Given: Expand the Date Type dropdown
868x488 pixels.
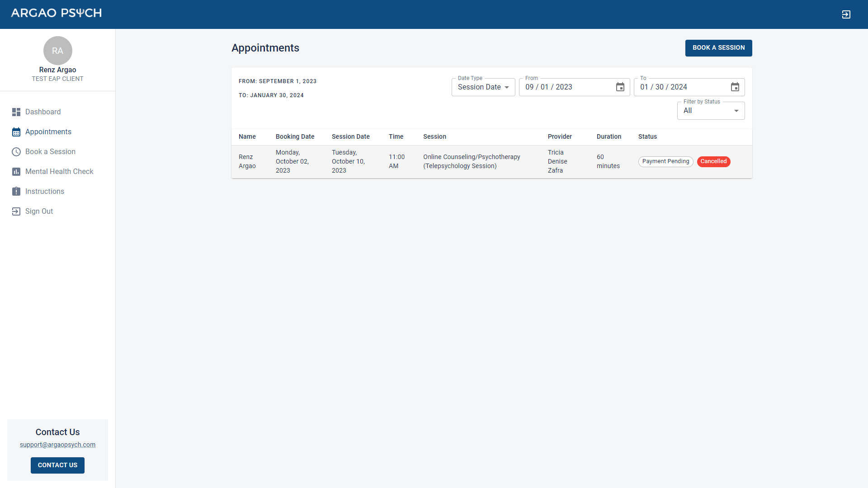Looking at the screenshot, I should pos(483,87).
